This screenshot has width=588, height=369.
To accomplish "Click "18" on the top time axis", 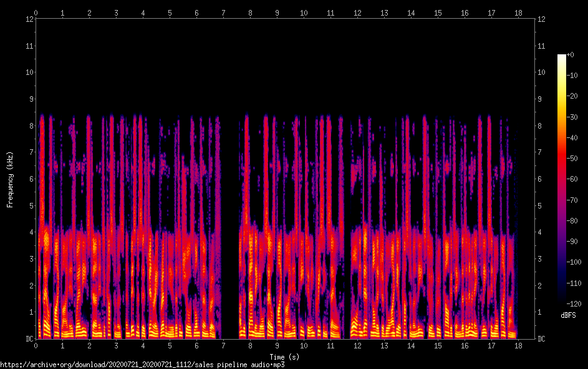I will 518,12.
